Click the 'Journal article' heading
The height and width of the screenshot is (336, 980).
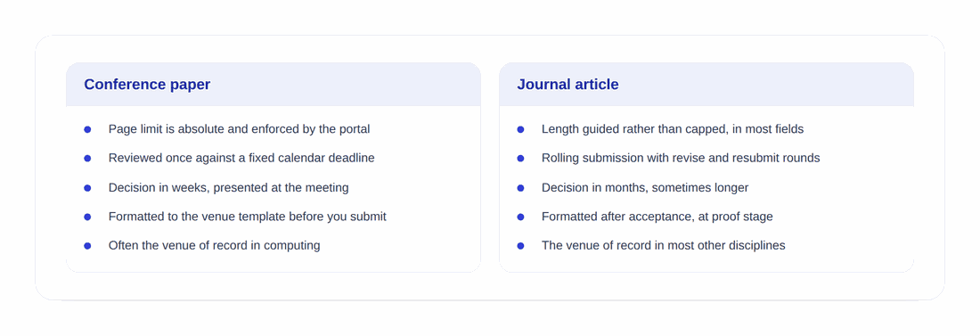pos(568,85)
